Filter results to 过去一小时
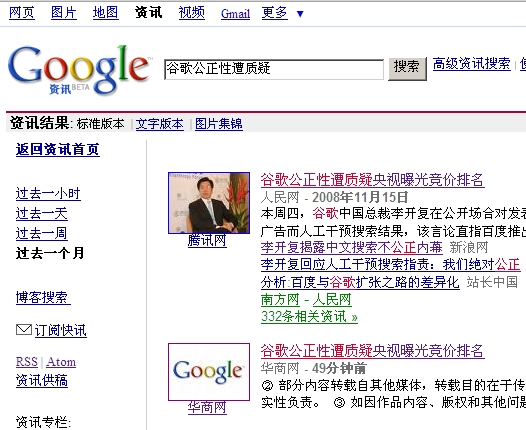Viewport: 526px width, 430px height. coord(48,194)
